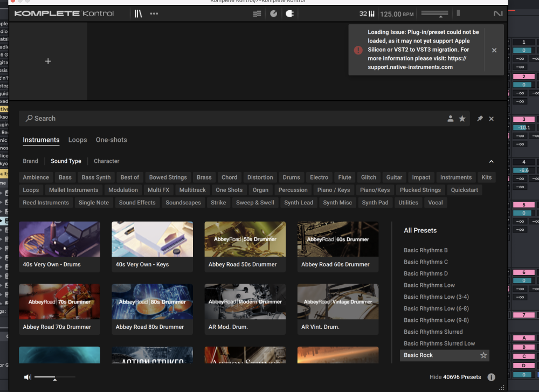Screen dimensions: 539x392
Task: Toggle the Mallet Instruments tag
Action: (73, 190)
